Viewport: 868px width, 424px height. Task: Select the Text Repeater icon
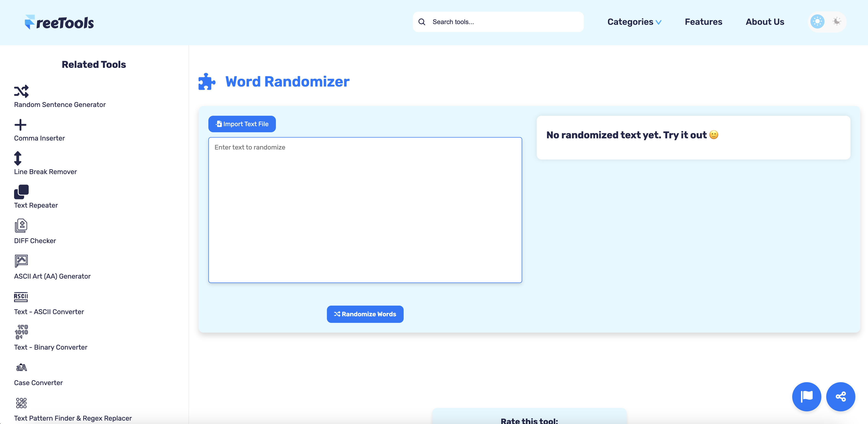point(21,192)
